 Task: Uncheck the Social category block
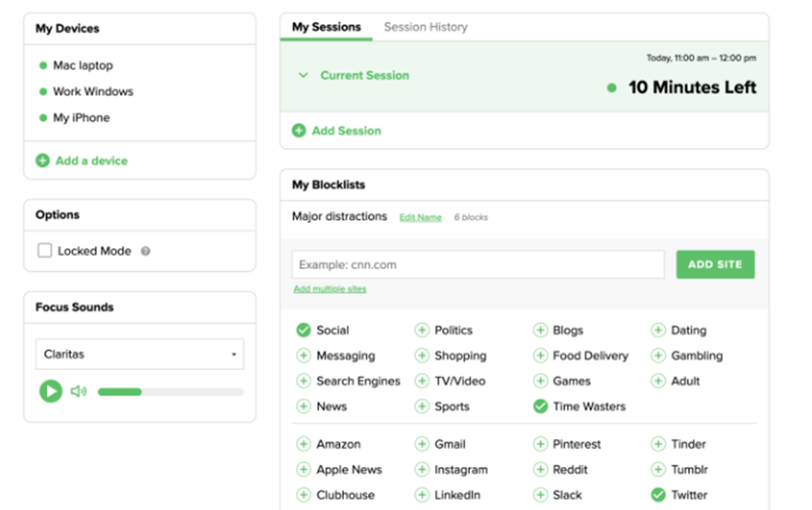304,331
